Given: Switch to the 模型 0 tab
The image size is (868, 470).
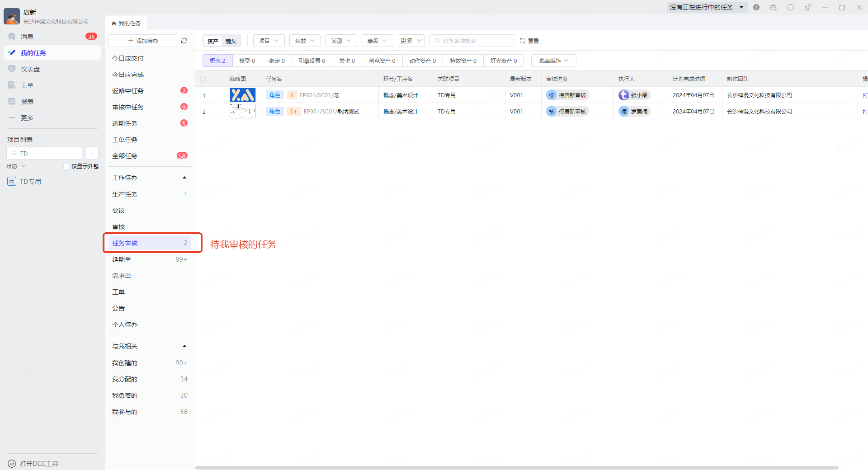Looking at the screenshot, I should (247, 61).
